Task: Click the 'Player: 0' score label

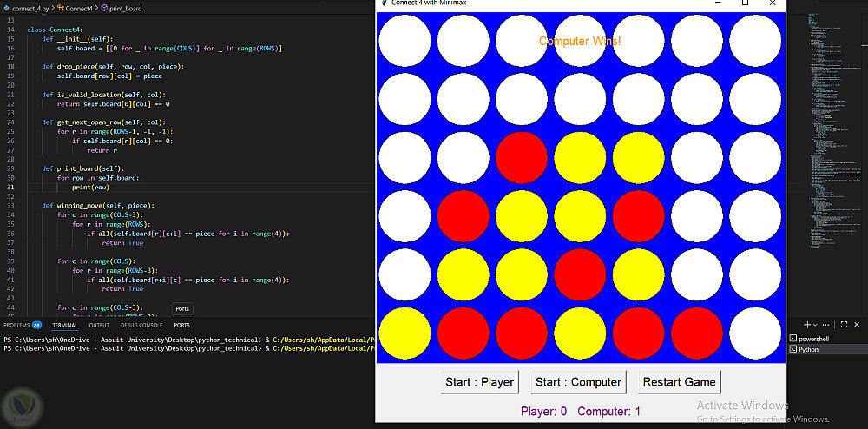Action: [x=543, y=412]
